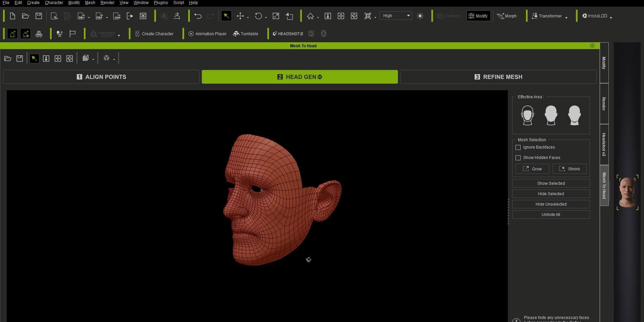Click the Hide Unselected button
The height and width of the screenshot is (322, 644).
click(x=551, y=204)
